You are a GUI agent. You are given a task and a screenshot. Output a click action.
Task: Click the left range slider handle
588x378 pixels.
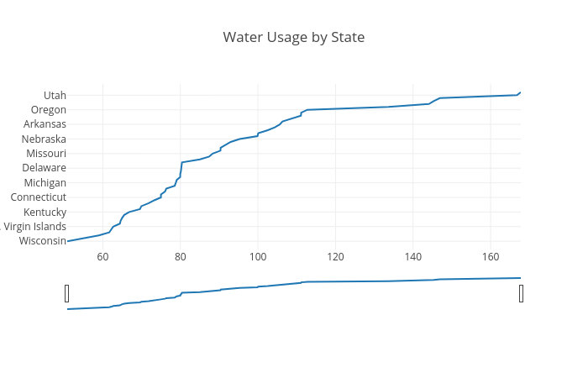click(67, 293)
